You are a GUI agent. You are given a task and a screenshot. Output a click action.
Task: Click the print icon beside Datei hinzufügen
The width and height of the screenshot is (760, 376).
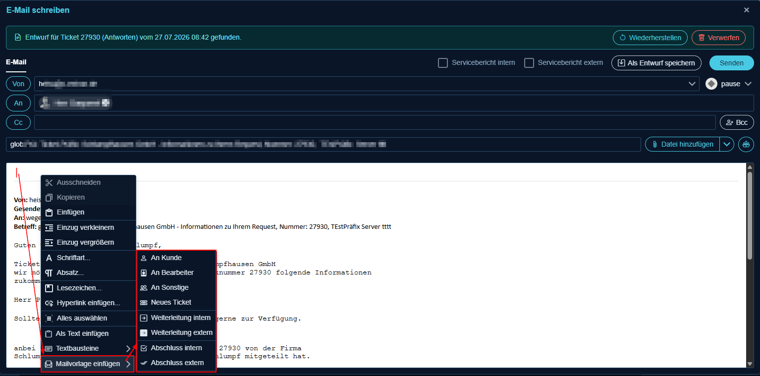pyautogui.click(x=746, y=144)
